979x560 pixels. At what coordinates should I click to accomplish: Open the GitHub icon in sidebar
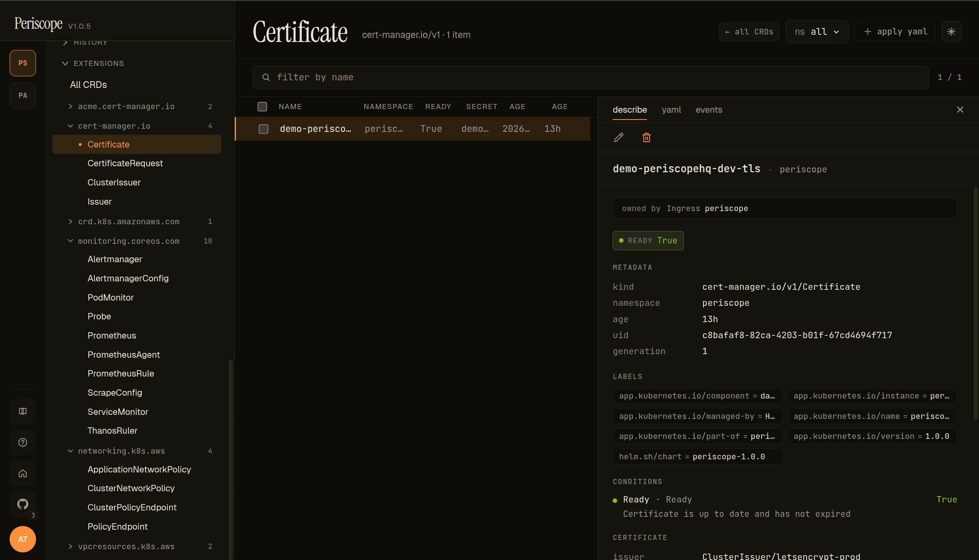[23, 504]
